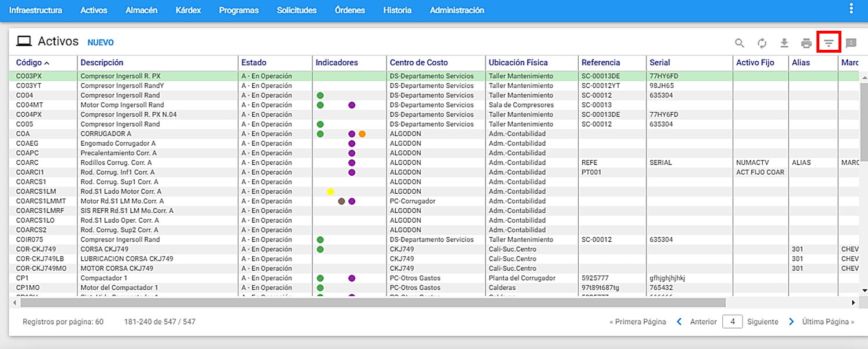Viewport: 868px width, 349px height.
Task: Click the refresh icon in toolbar
Action: point(762,43)
